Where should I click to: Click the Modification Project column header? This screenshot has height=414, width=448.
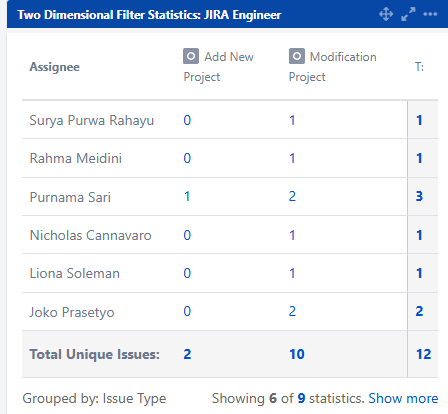coord(333,67)
